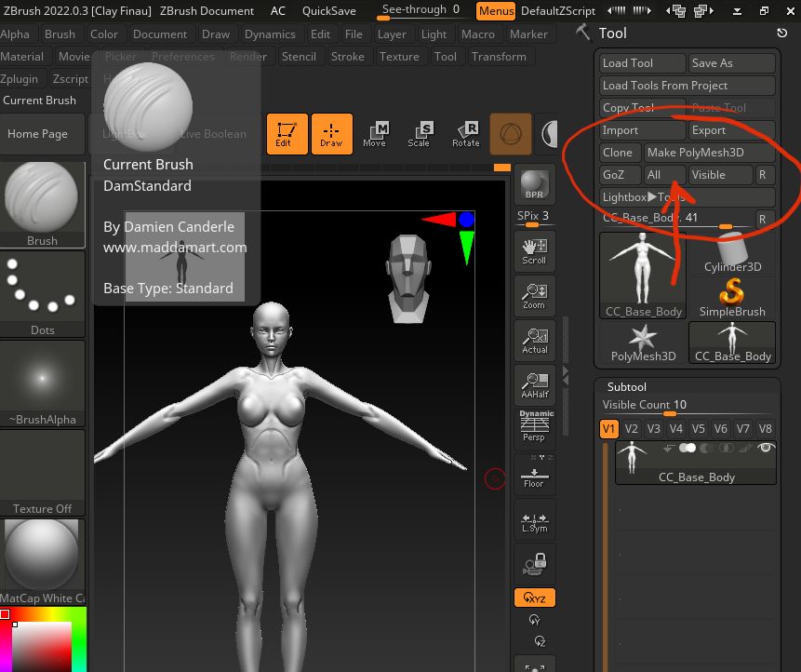Click the CamView head orientation indicator
Viewport: 801px width, 672px height.
click(x=407, y=279)
